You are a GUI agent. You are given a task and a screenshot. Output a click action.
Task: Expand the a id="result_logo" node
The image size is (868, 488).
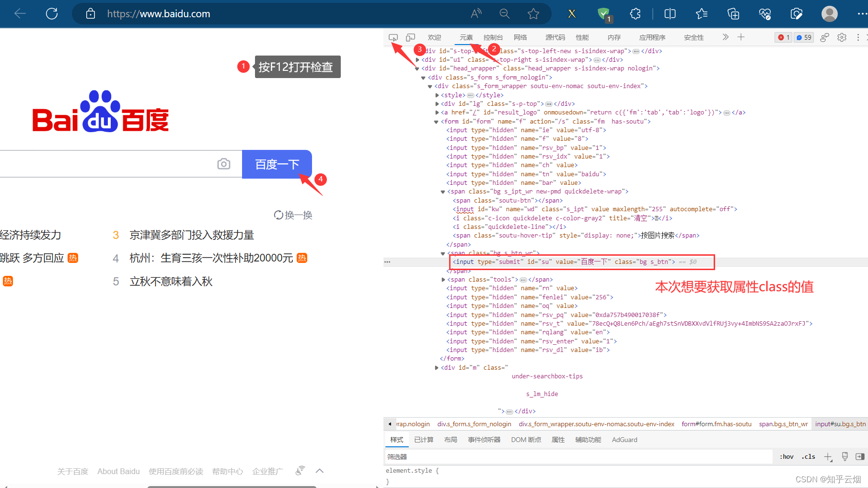pyautogui.click(x=437, y=113)
